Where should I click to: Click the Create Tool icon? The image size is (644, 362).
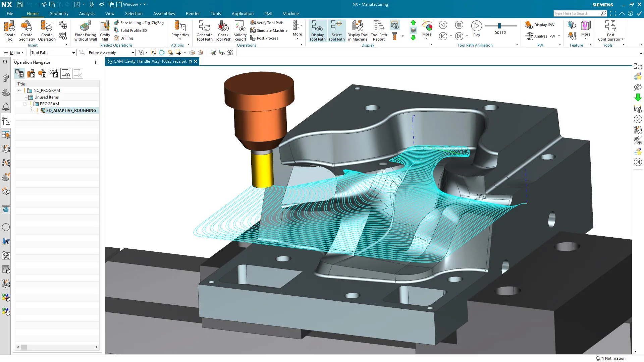(x=10, y=27)
